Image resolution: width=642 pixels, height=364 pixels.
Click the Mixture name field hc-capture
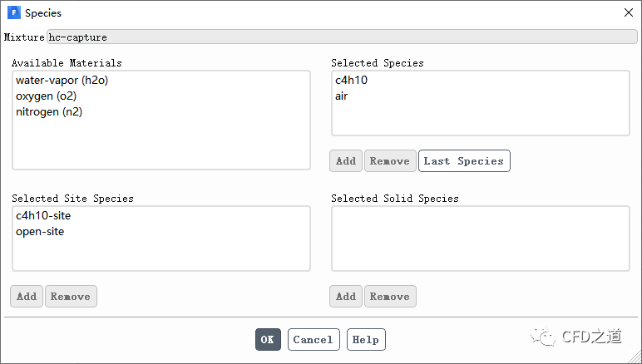[x=341, y=37]
